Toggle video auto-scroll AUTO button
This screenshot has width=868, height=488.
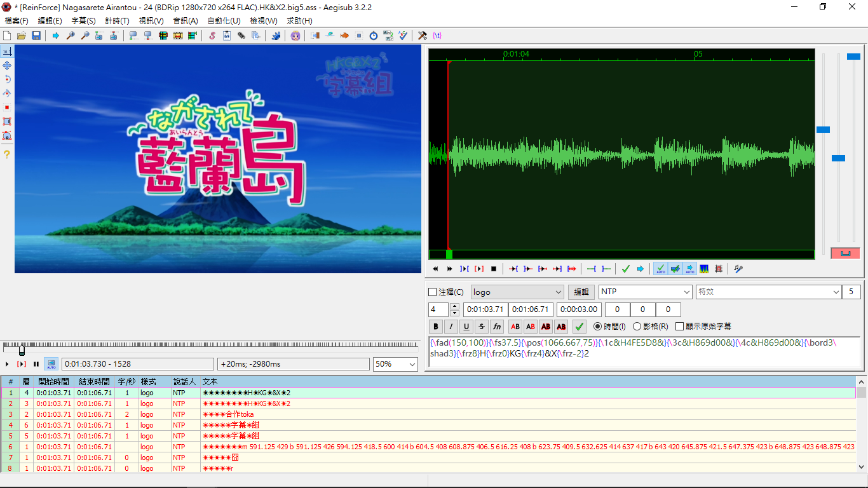point(51,364)
